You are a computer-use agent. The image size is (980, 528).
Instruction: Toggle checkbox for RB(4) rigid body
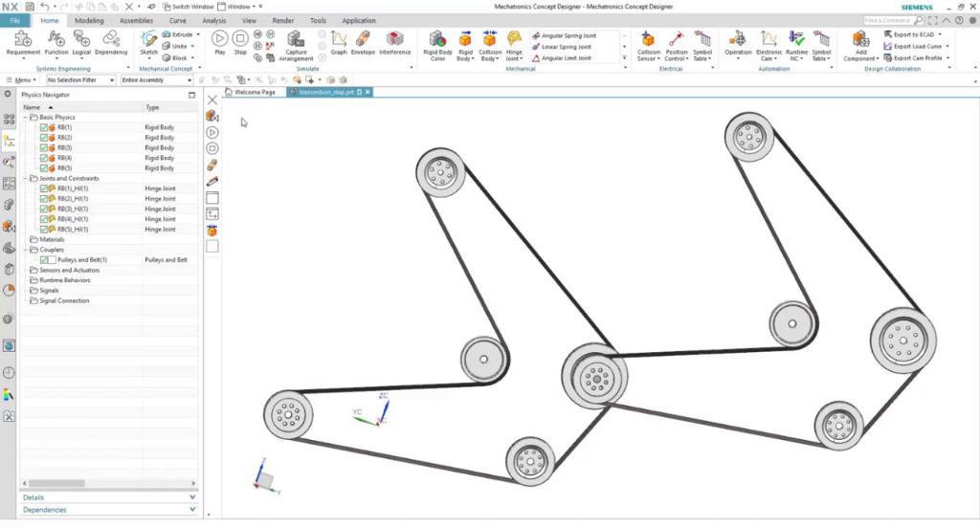44,158
